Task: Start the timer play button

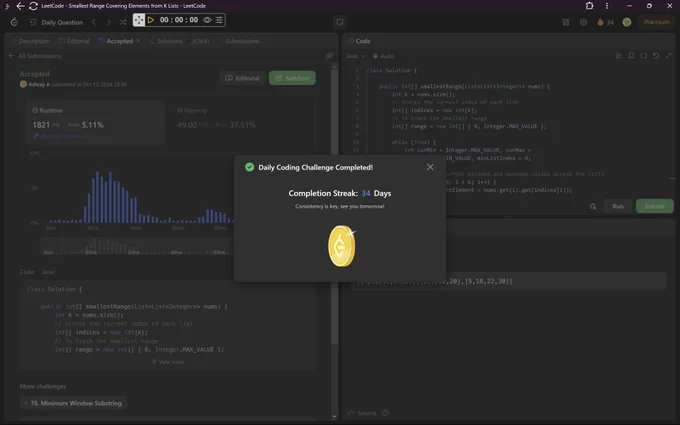Action: click(x=150, y=20)
